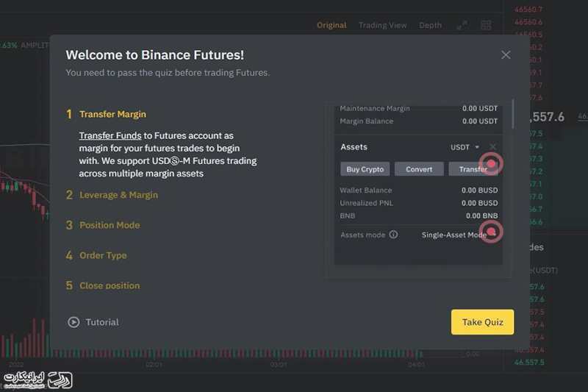Switch chart to Trading View tab

click(x=382, y=25)
